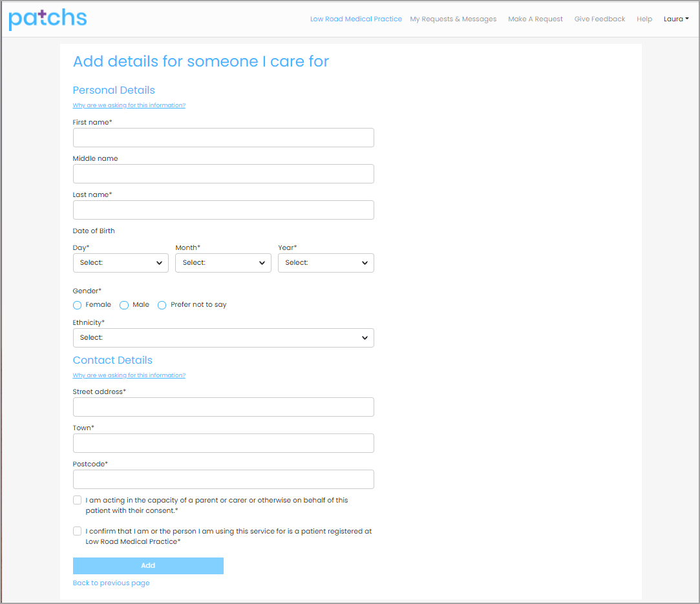Open the Year of birth dropdown
Viewport: 700px width, 604px height.
(x=326, y=262)
